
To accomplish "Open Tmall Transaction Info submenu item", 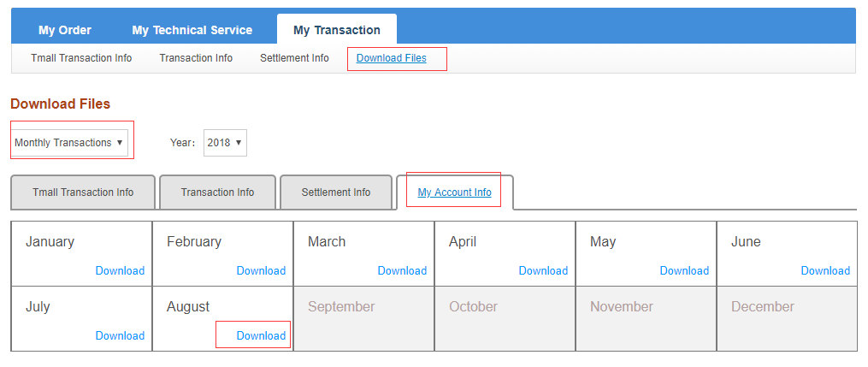I will (x=81, y=58).
